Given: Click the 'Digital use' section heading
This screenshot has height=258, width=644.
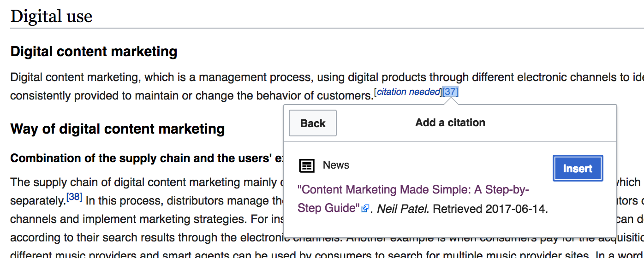Looking at the screenshot, I should tap(51, 16).
